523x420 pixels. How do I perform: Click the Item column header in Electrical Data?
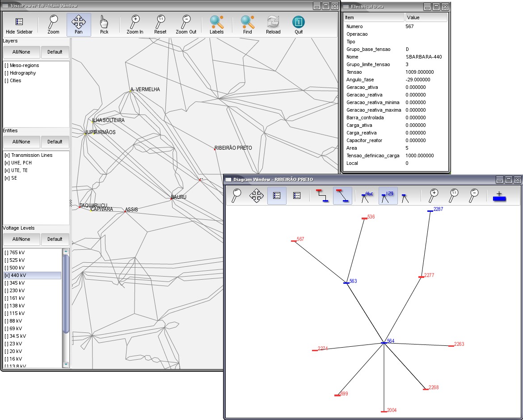coord(374,17)
